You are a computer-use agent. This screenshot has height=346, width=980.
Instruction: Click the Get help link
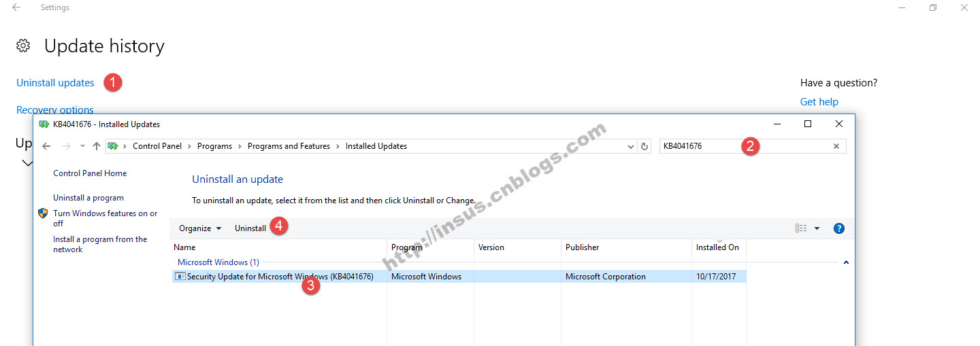pyautogui.click(x=819, y=102)
